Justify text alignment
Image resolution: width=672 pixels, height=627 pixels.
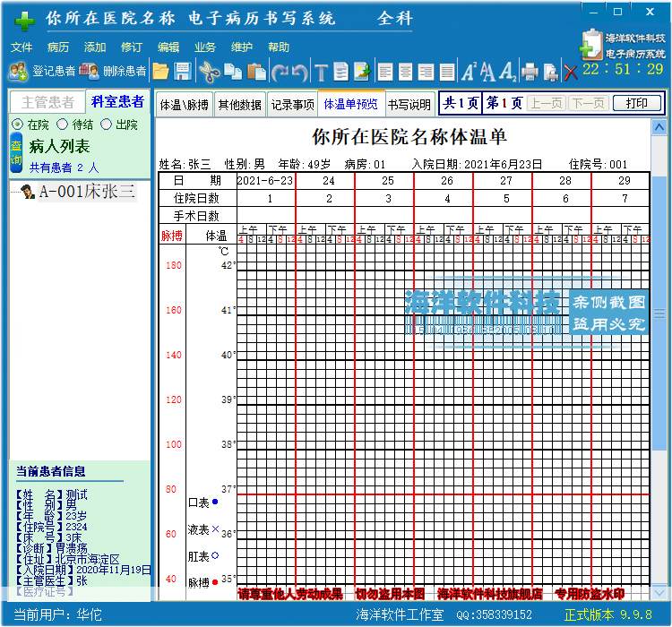(x=446, y=72)
